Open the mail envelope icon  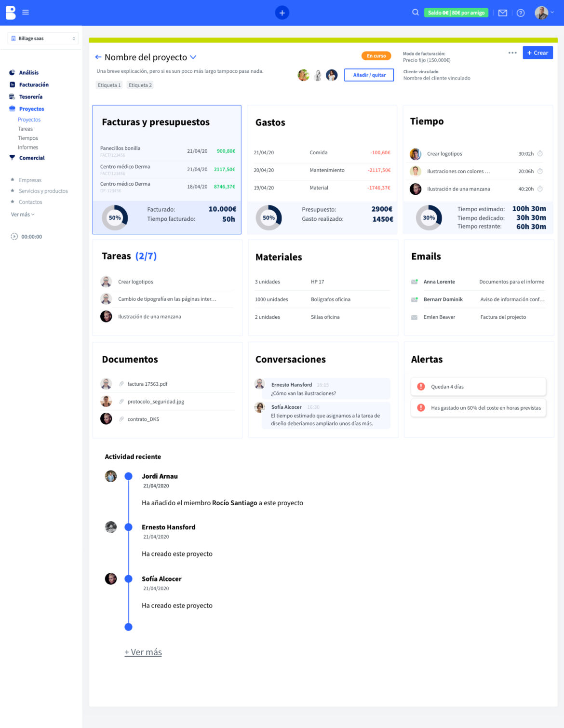click(502, 13)
